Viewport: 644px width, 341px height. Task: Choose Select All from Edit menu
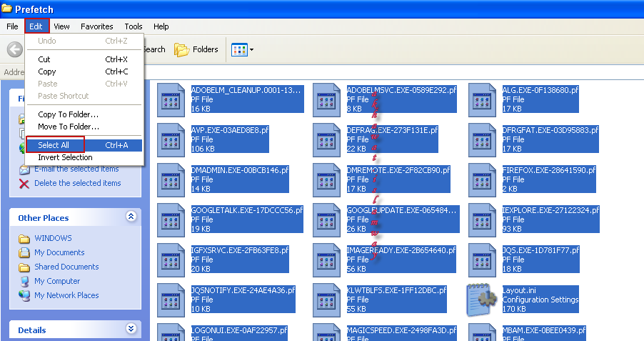[x=84, y=145]
